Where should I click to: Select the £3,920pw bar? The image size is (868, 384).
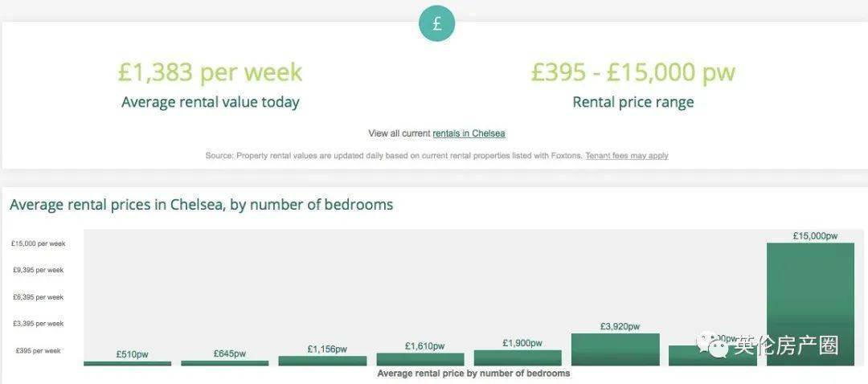tap(616, 349)
